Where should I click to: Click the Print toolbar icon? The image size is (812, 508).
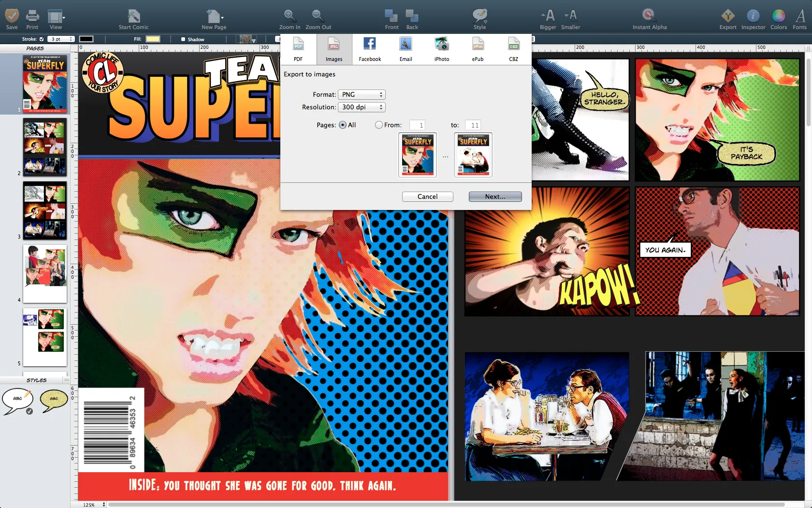[32, 19]
